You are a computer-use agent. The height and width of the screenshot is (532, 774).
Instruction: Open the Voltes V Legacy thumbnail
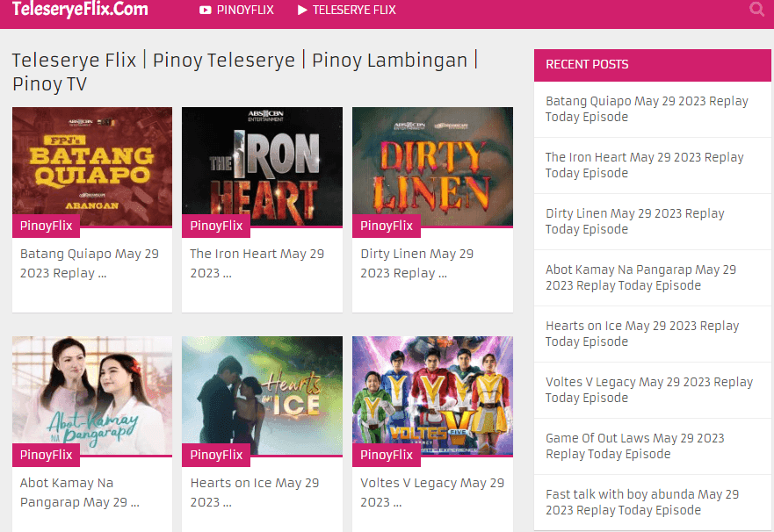(x=432, y=396)
